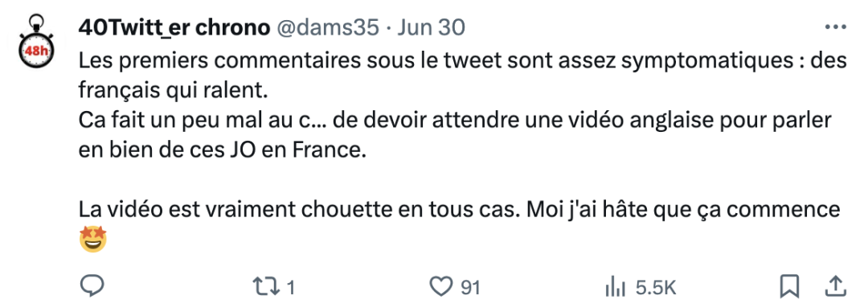Viewport: 868px width, 304px height.
Task: Open the three-dot more options menu
Action: [835, 27]
